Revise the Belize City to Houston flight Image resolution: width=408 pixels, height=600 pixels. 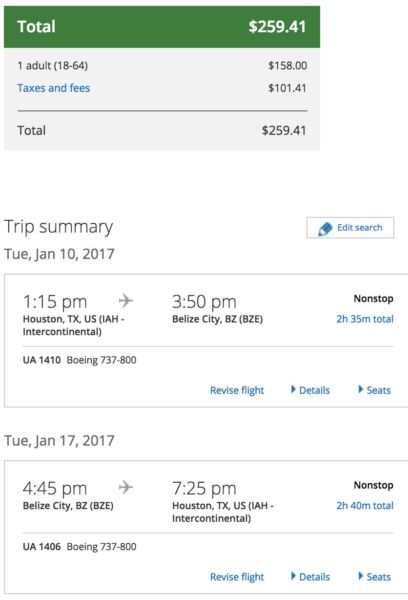pyautogui.click(x=237, y=577)
